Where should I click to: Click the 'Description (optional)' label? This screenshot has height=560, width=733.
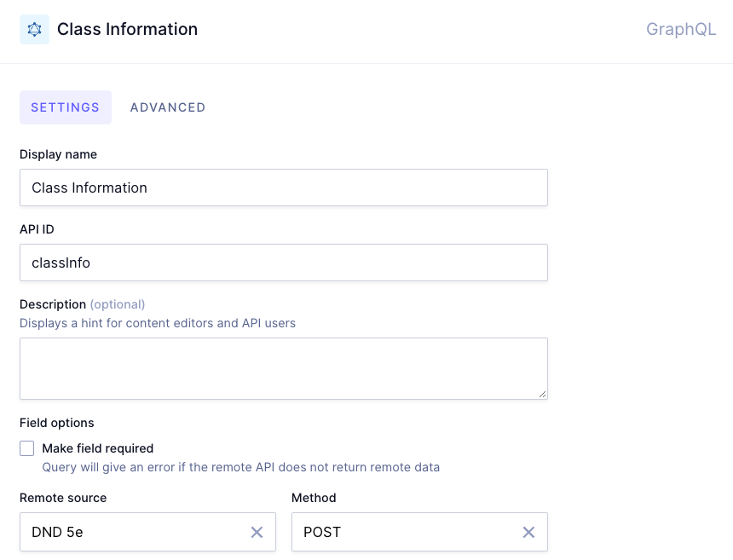click(83, 304)
